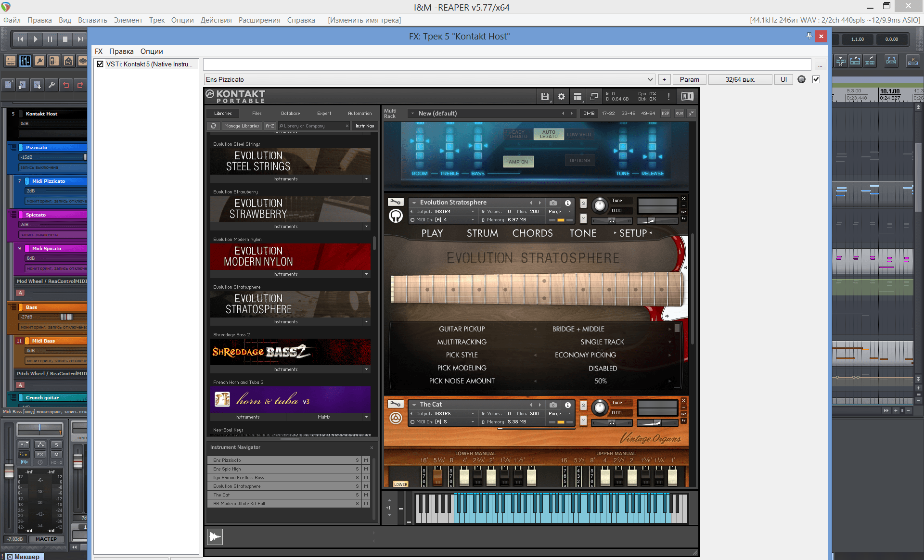Open Kontakt workspace layout icon
Screen dimensions: 924x560
point(577,96)
